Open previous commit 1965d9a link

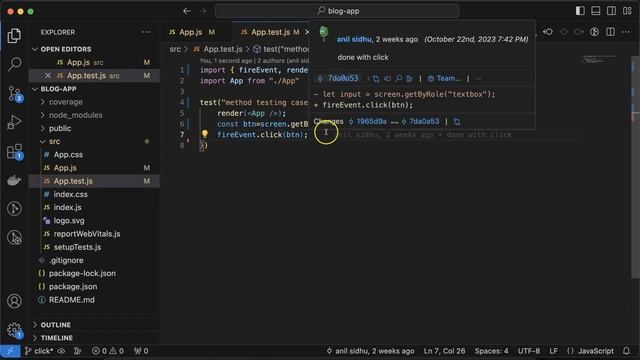point(367,122)
